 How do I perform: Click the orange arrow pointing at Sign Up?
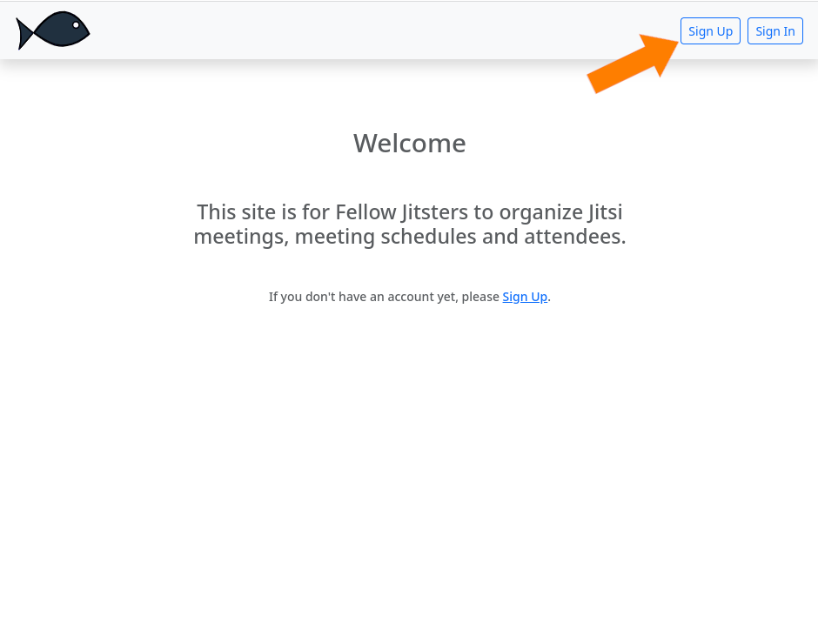pyautogui.click(x=633, y=64)
